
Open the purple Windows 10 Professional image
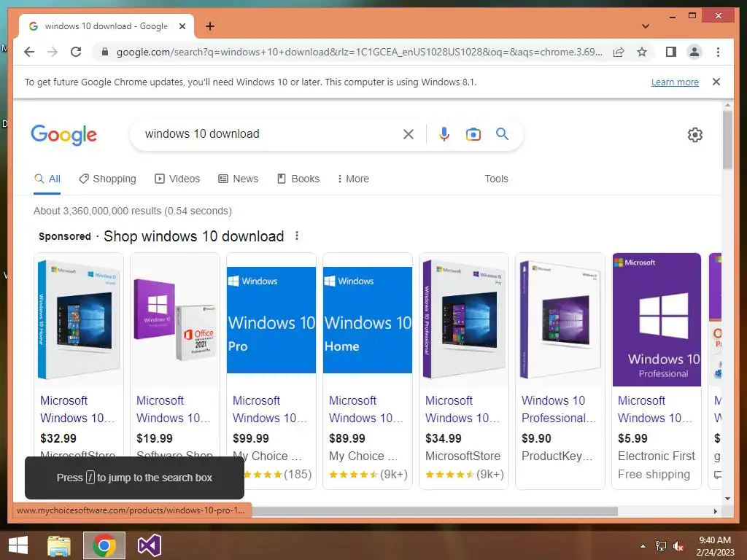point(657,319)
